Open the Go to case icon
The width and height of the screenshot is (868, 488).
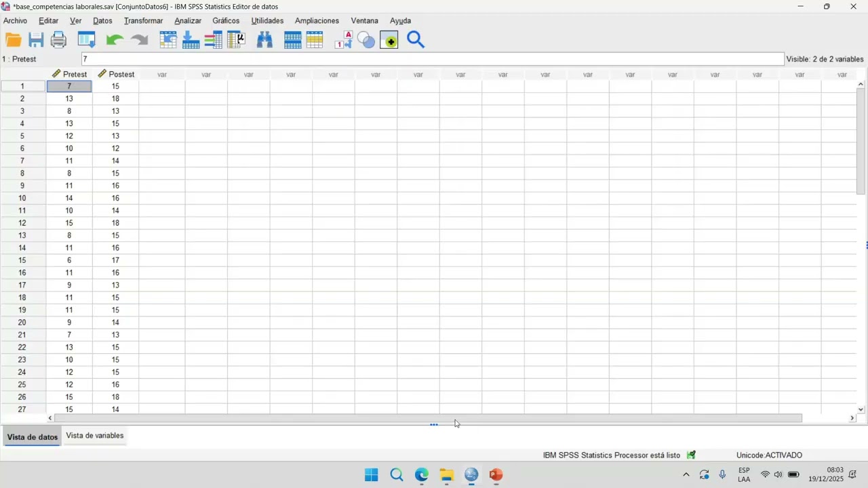coord(168,40)
